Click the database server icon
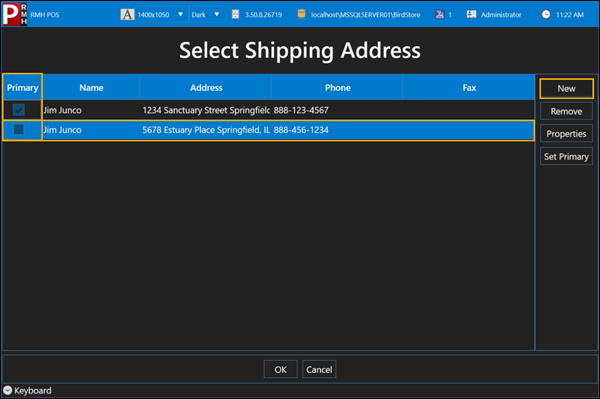The width and height of the screenshot is (600, 399). 302,15
